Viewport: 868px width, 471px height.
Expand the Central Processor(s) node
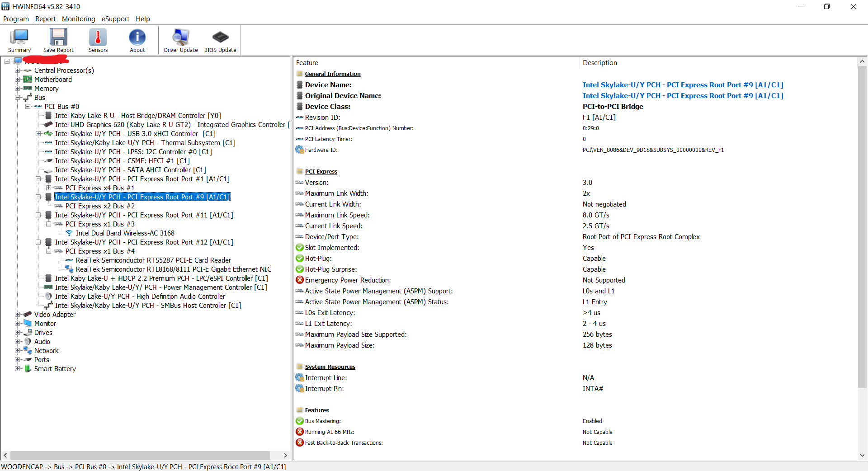point(17,71)
